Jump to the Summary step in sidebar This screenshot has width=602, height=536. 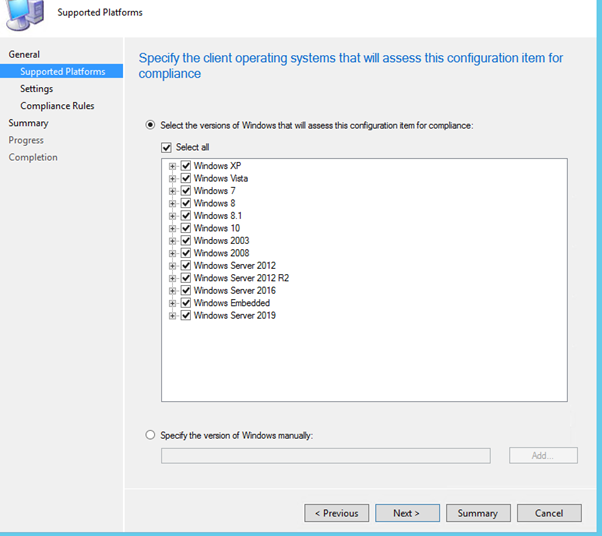[x=28, y=123]
